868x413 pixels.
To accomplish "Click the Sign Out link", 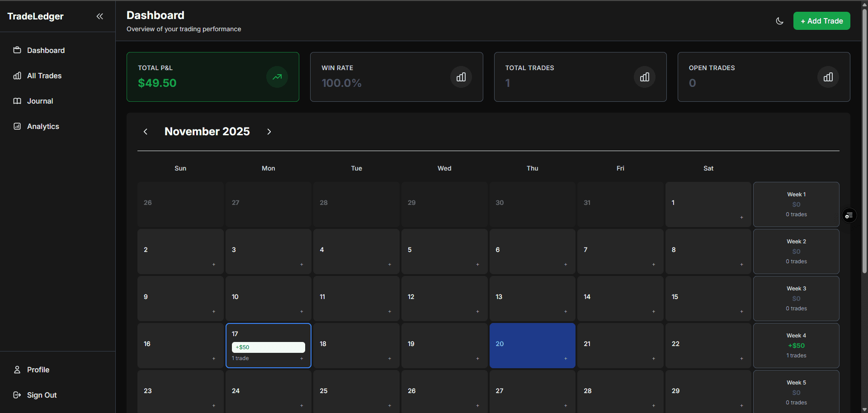I will click(42, 395).
